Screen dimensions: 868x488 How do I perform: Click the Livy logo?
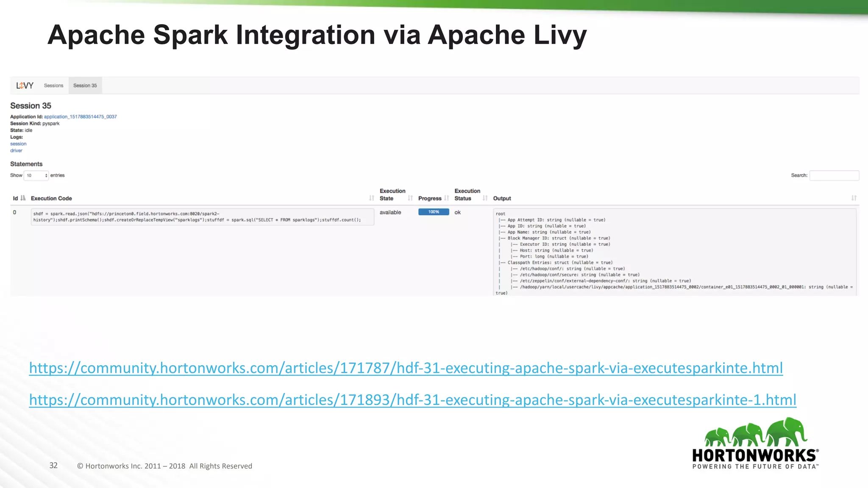pyautogui.click(x=25, y=86)
